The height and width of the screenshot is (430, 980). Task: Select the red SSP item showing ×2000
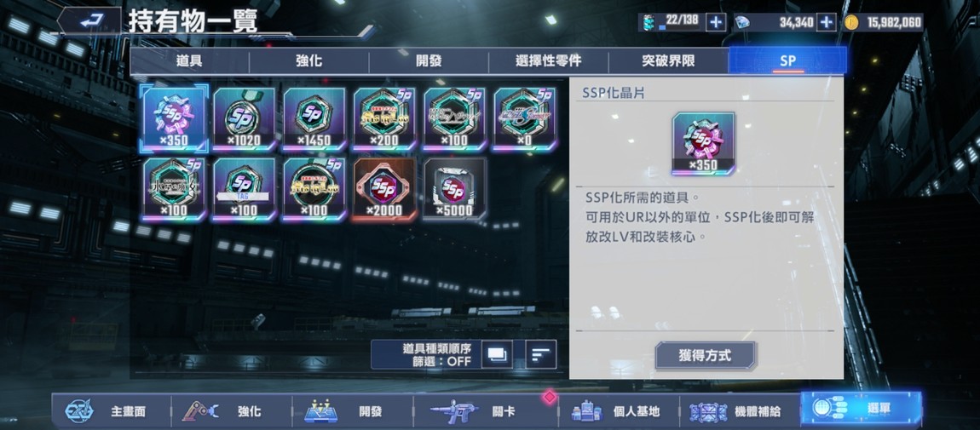point(383,189)
